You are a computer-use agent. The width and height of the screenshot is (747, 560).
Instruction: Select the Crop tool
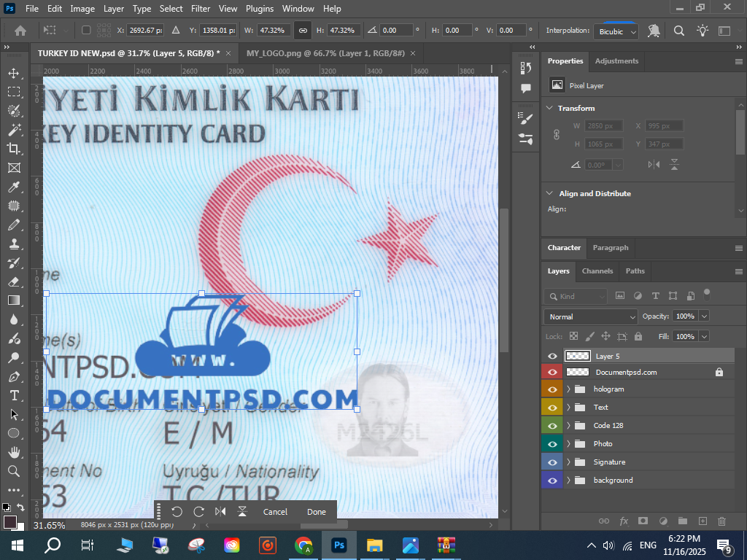(13, 149)
